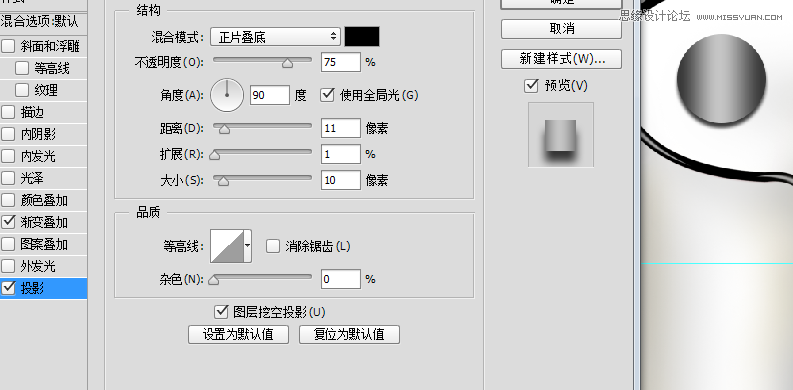
Task: Uncheck the 投影 effect checkbox
Action: 8,288
